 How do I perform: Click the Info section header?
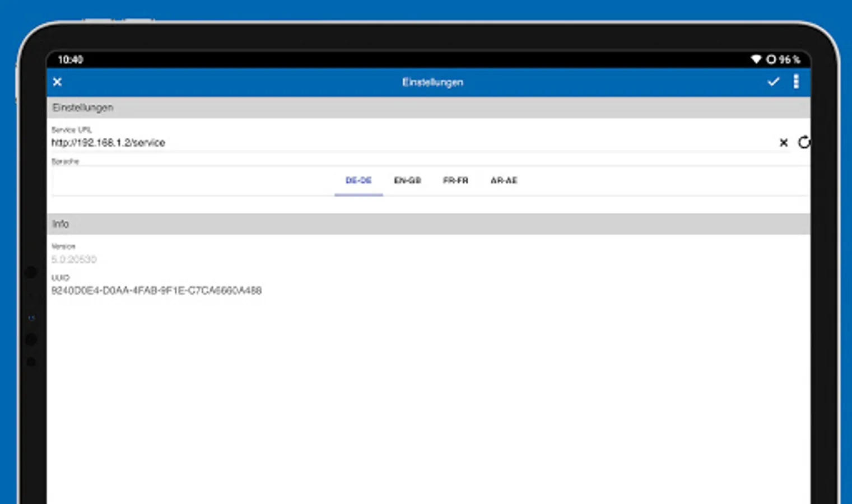(x=429, y=224)
